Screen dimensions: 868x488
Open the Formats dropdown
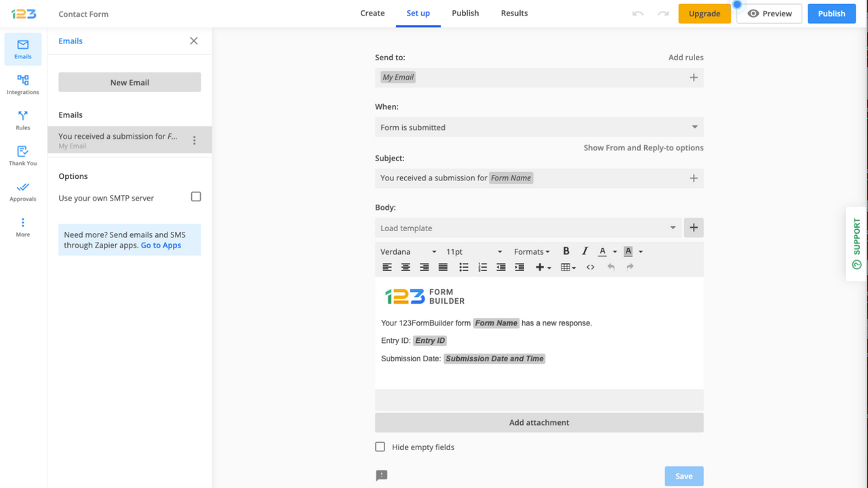coord(532,251)
